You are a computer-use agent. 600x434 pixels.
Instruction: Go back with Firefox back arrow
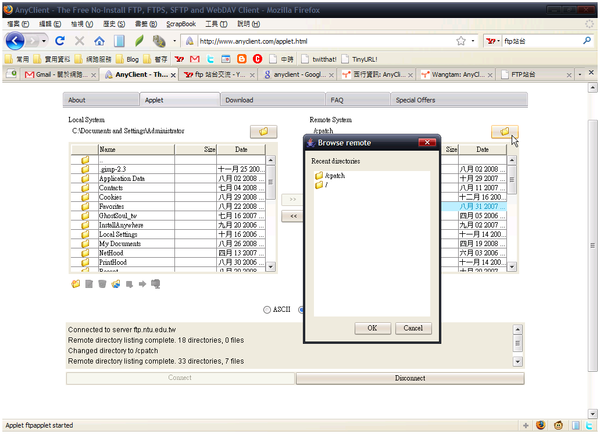[x=15, y=41]
